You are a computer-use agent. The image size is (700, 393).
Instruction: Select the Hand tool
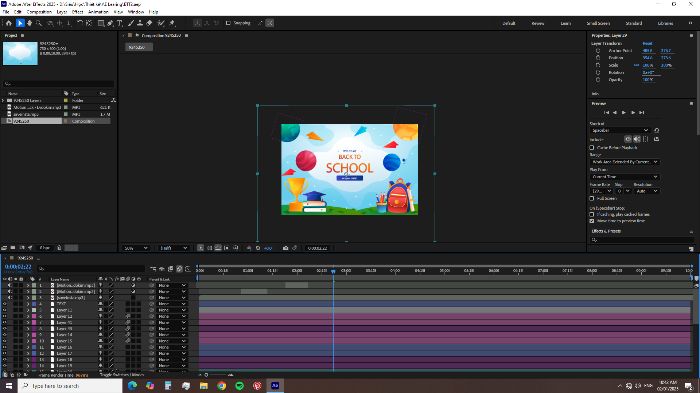29,23
